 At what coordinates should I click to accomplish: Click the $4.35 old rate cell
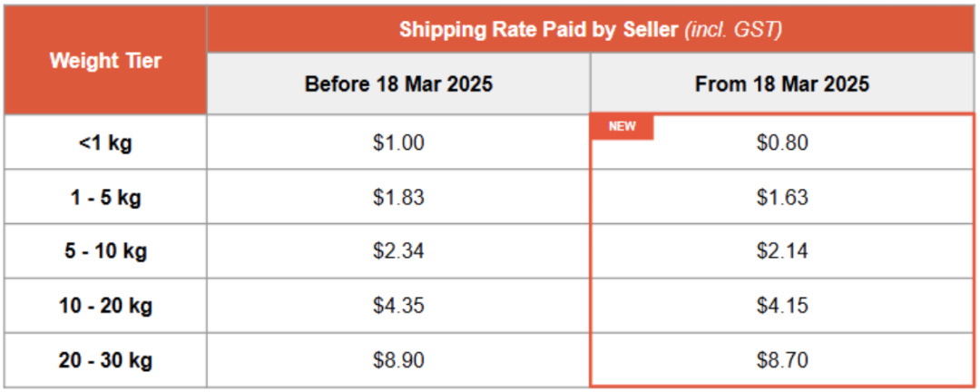tap(398, 305)
